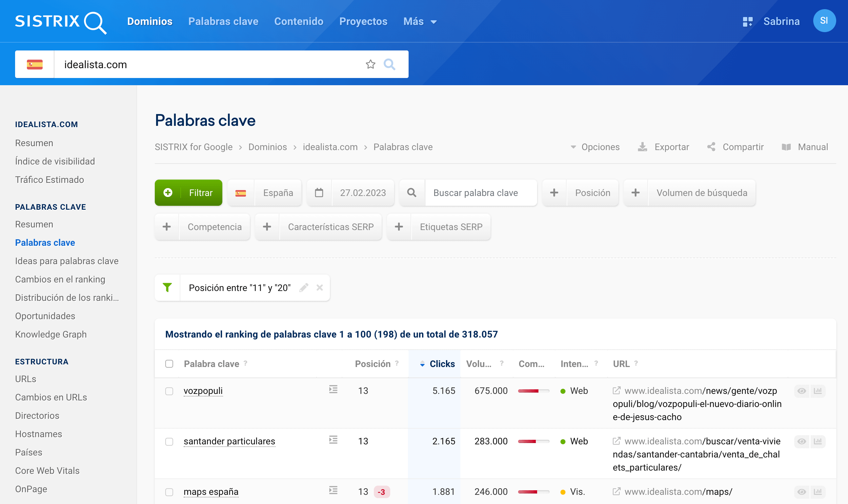Open Oportunidades in the sidebar
The image size is (848, 504).
click(45, 316)
